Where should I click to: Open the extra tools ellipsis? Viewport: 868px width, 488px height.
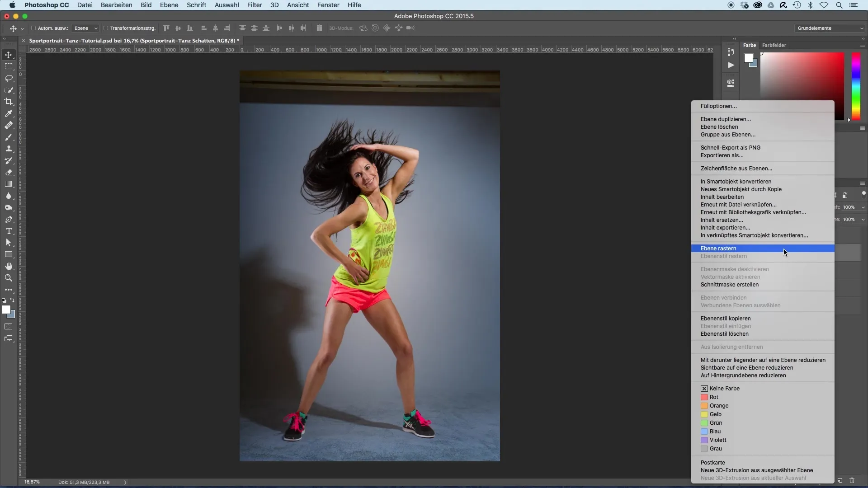click(x=9, y=290)
